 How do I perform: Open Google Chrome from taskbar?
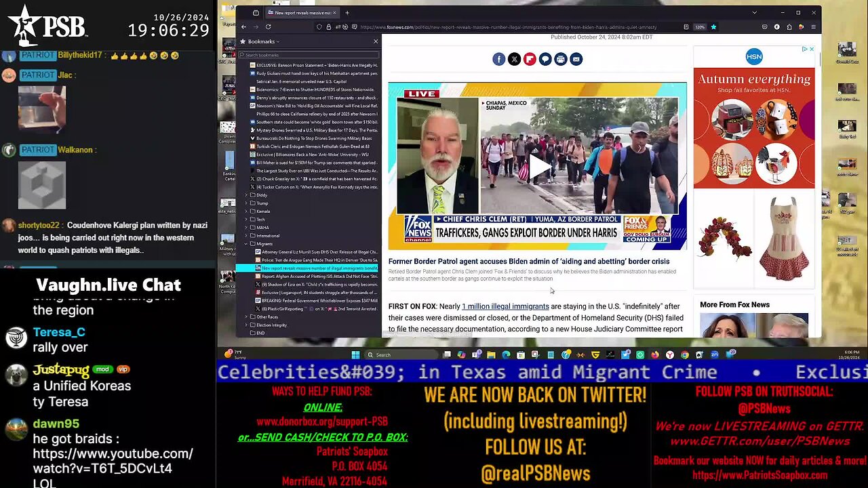[x=685, y=354]
